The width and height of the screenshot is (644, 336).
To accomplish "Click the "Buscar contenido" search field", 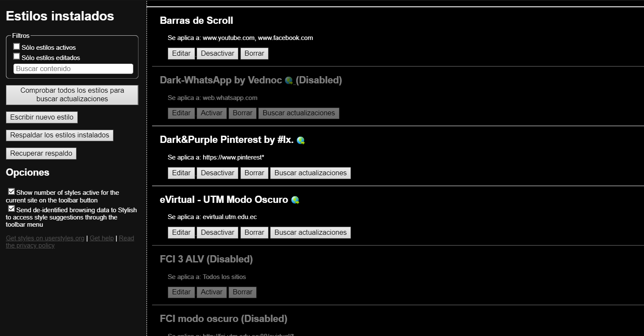I will click(x=73, y=68).
